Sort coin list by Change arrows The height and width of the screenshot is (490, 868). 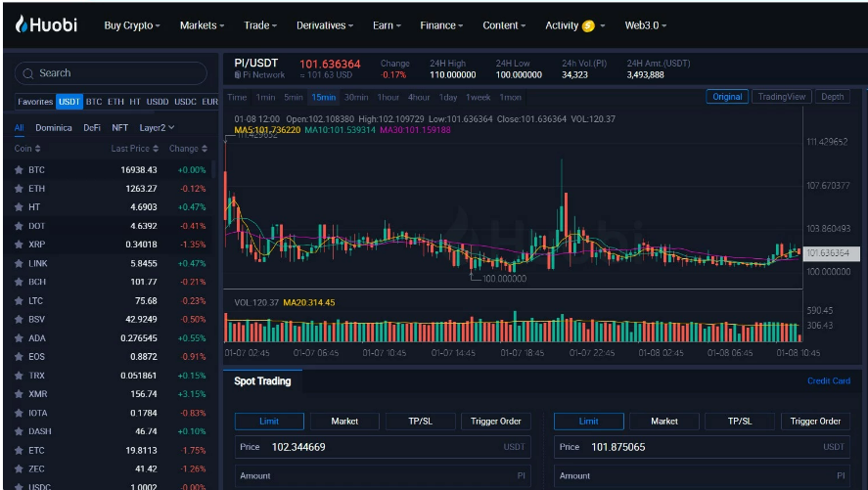pyautogui.click(x=205, y=149)
